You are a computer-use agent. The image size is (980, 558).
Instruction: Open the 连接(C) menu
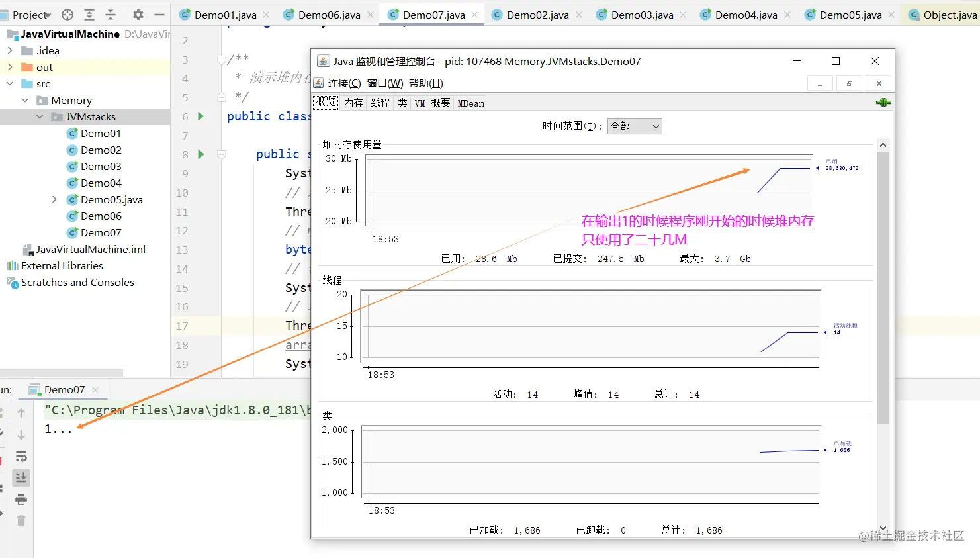[345, 83]
